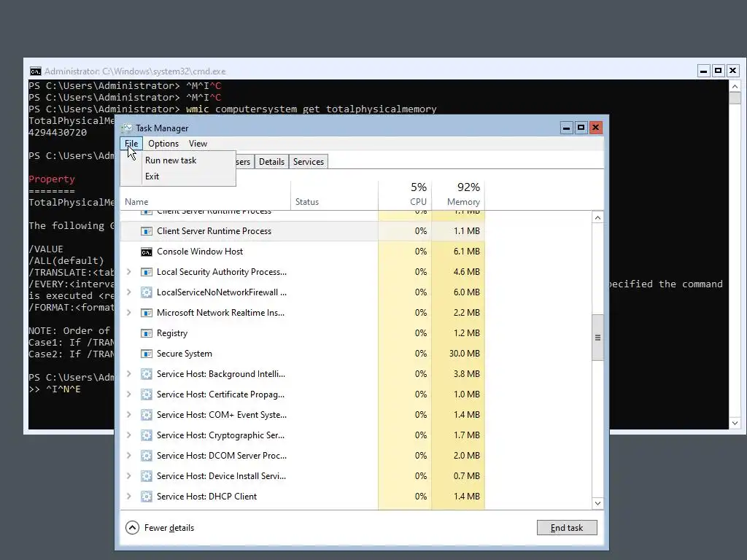Open the File menu in Task Manager
The width and height of the screenshot is (747, 560).
point(131,144)
